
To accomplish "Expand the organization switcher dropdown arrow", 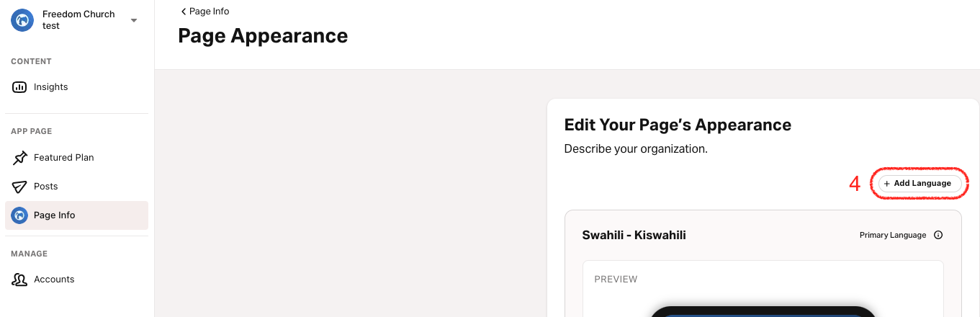I will click(x=134, y=20).
